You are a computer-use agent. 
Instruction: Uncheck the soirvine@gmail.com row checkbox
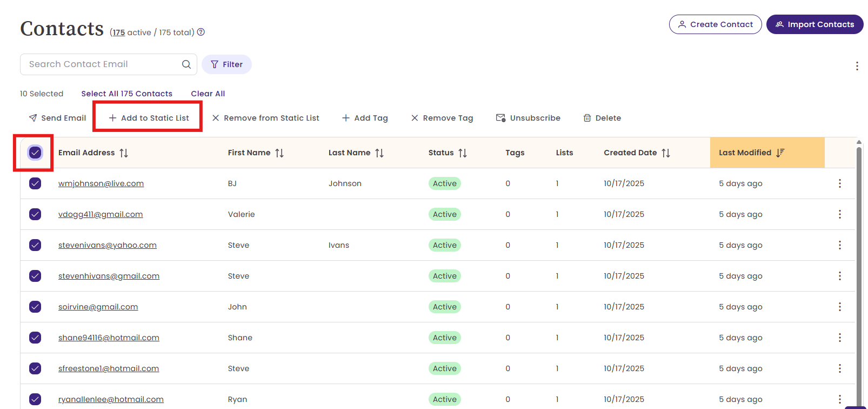[35, 307]
